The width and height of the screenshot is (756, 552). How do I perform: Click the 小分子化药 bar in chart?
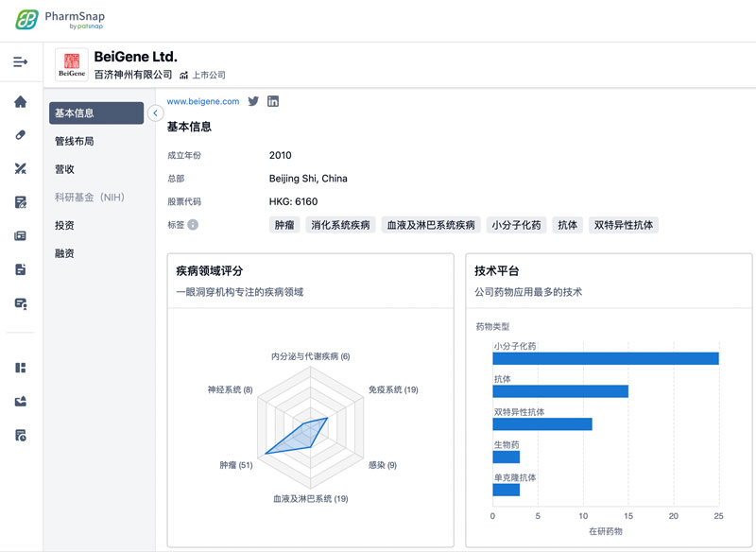606,358
